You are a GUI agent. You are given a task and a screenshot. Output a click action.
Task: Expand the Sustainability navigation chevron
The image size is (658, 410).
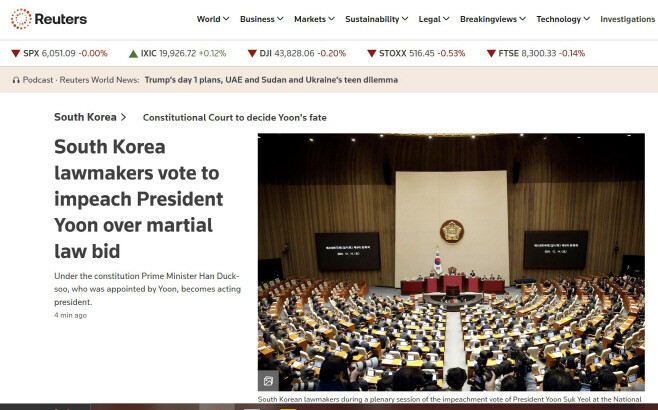tap(404, 19)
